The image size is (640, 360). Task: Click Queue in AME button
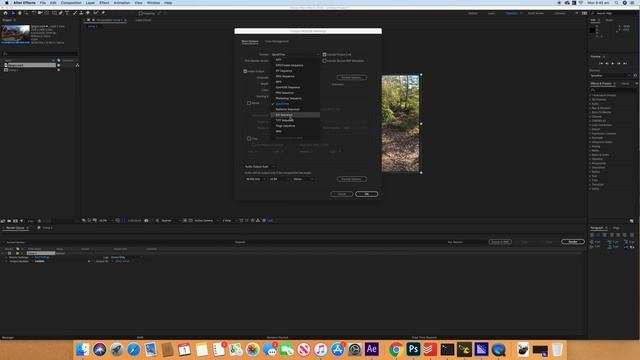(x=500, y=242)
